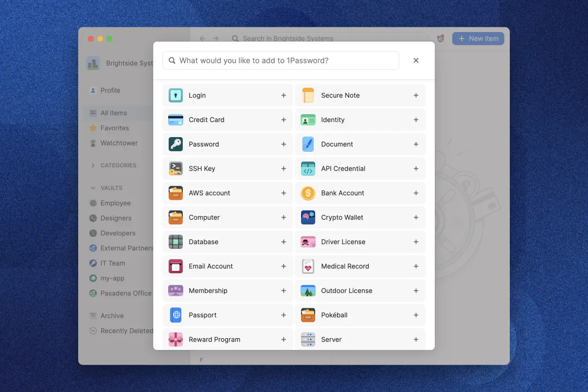Open the Brightside Systems account switcher

[121, 63]
